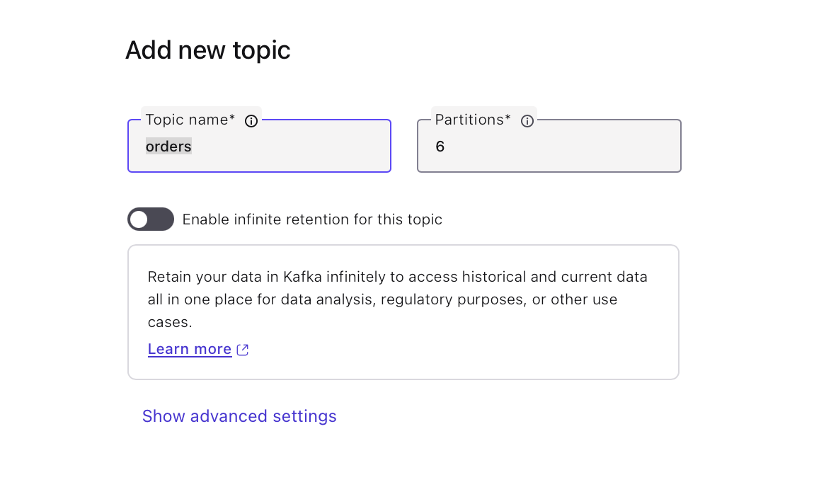Screen dimensions: 814x504
Task: Place cursor on partitions value 6
Action: pos(440,147)
